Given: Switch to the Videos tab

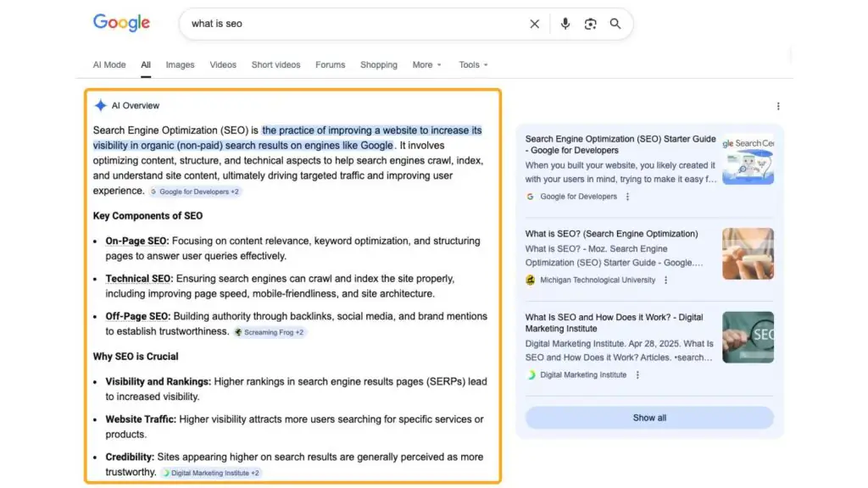Looking at the screenshot, I should (x=223, y=64).
